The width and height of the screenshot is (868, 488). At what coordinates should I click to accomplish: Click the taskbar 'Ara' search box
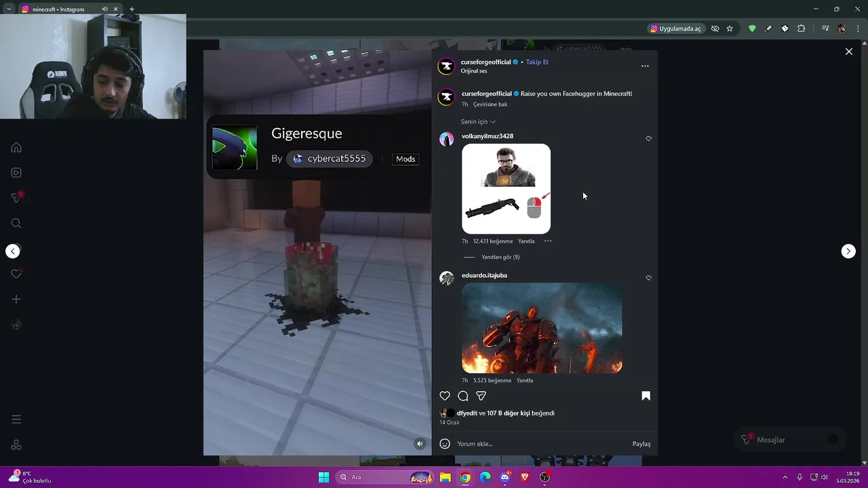tap(384, 477)
